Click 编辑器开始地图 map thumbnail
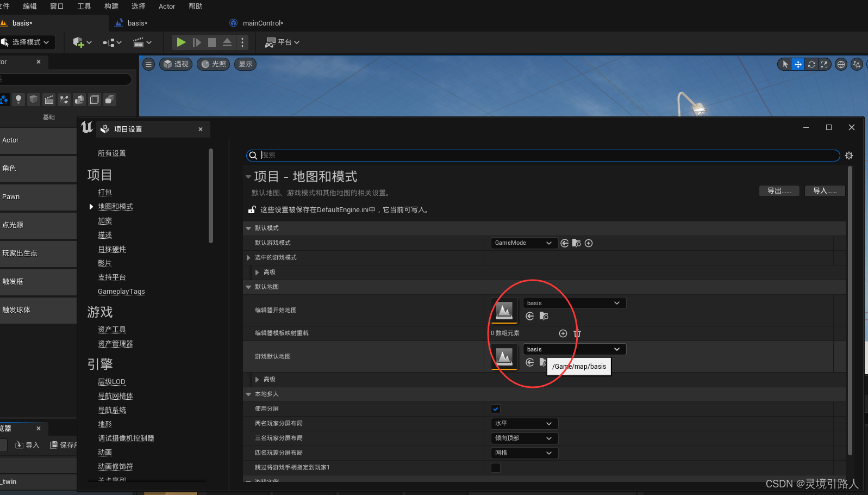The height and width of the screenshot is (495, 868). (x=504, y=311)
